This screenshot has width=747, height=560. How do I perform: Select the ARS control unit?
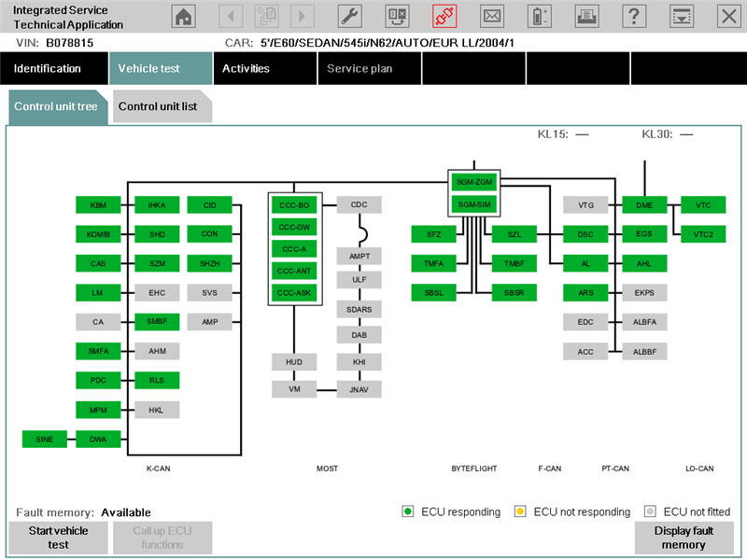(x=585, y=293)
